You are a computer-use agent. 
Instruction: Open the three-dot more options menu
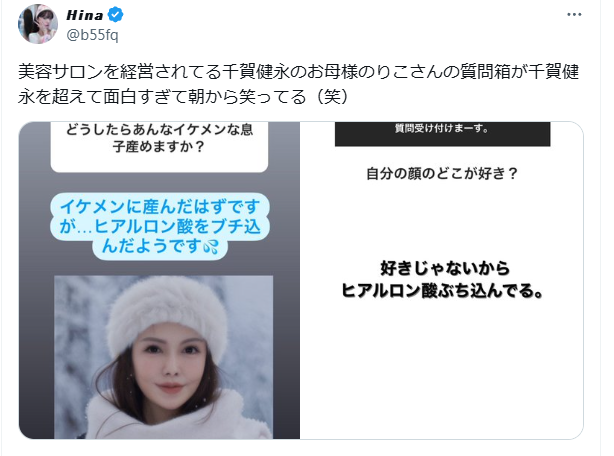click(x=574, y=14)
